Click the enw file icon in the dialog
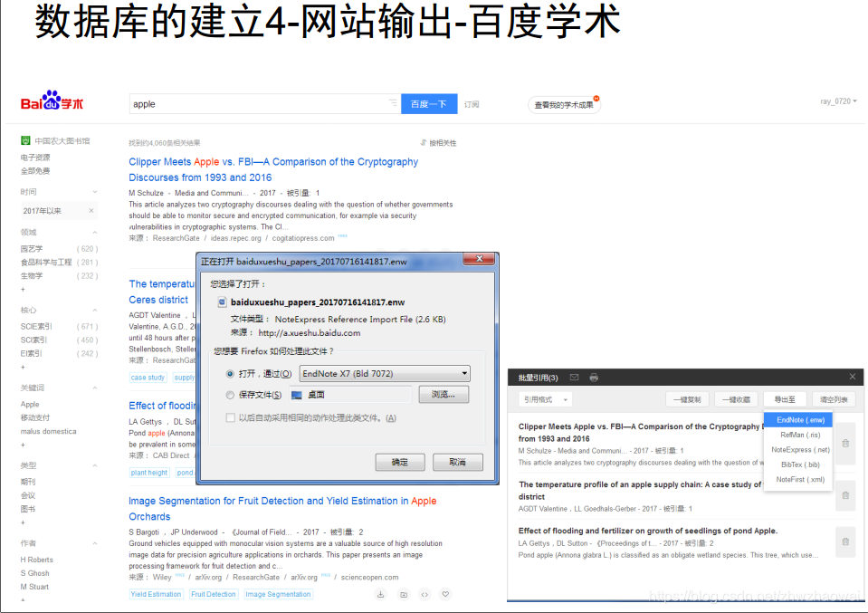This screenshot has height=613, width=868. 222,302
